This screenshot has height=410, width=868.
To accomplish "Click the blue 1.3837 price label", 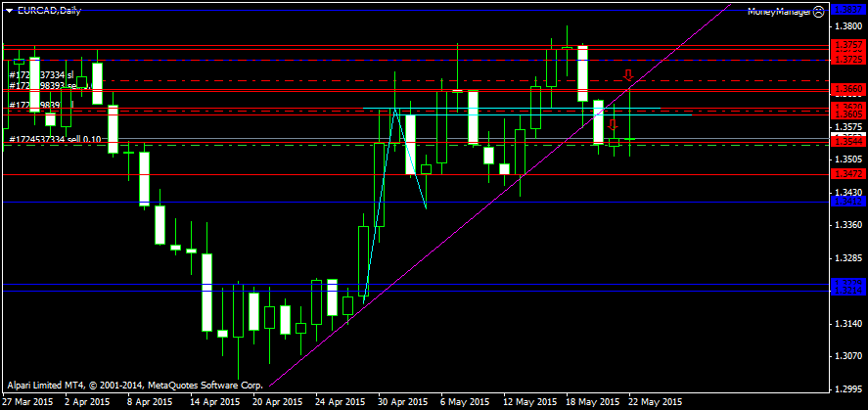I will click(x=848, y=10).
